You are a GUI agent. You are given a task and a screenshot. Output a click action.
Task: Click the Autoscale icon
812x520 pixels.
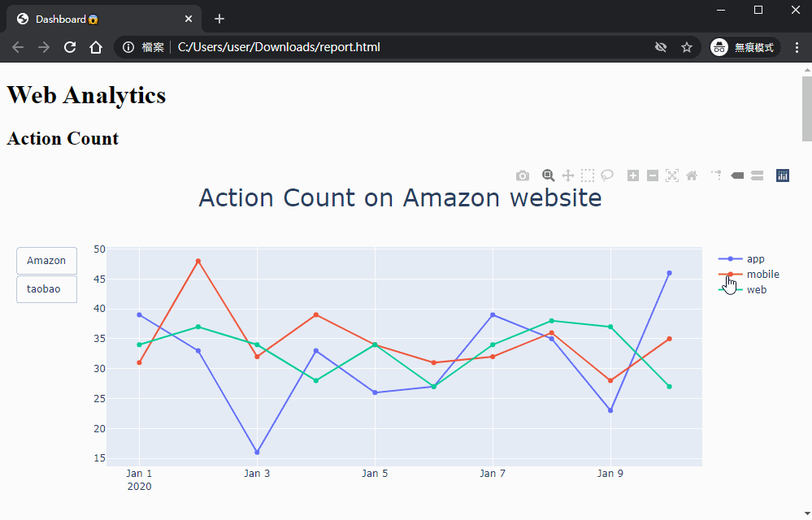coord(672,176)
